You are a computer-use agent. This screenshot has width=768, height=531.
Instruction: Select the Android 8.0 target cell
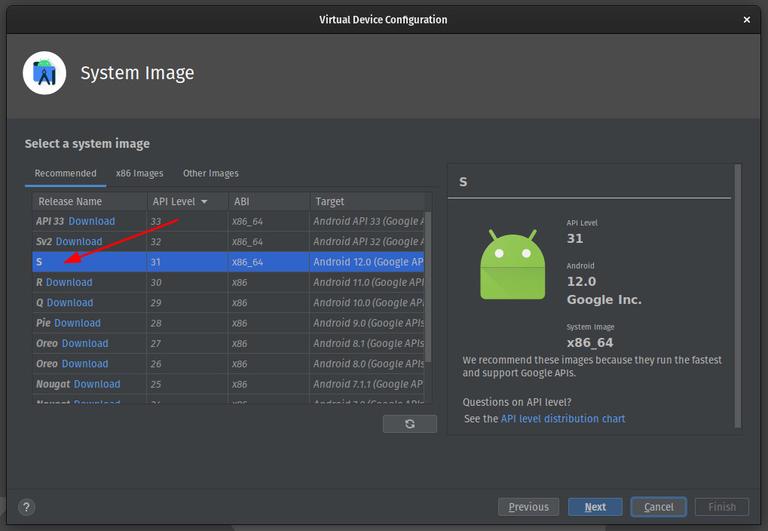coord(367,363)
